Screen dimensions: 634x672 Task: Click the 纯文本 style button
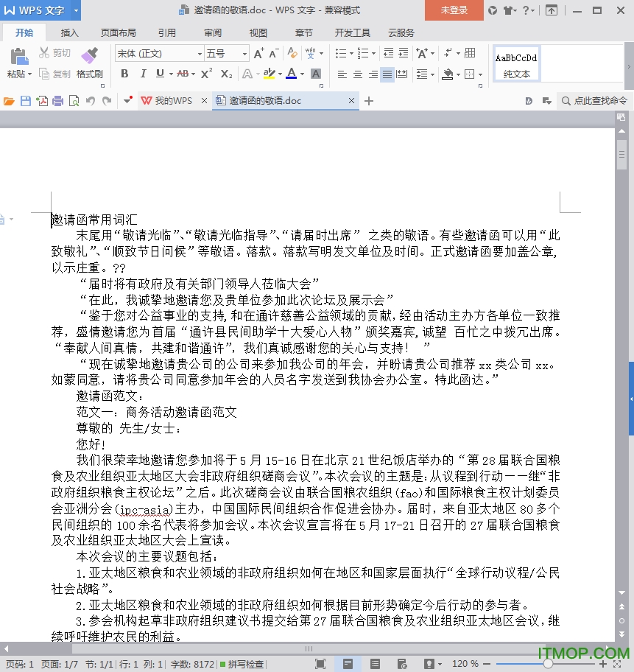(x=516, y=74)
